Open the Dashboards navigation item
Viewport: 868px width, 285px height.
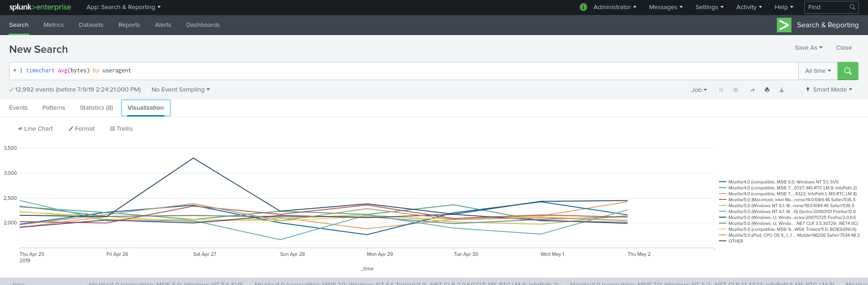point(203,25)
